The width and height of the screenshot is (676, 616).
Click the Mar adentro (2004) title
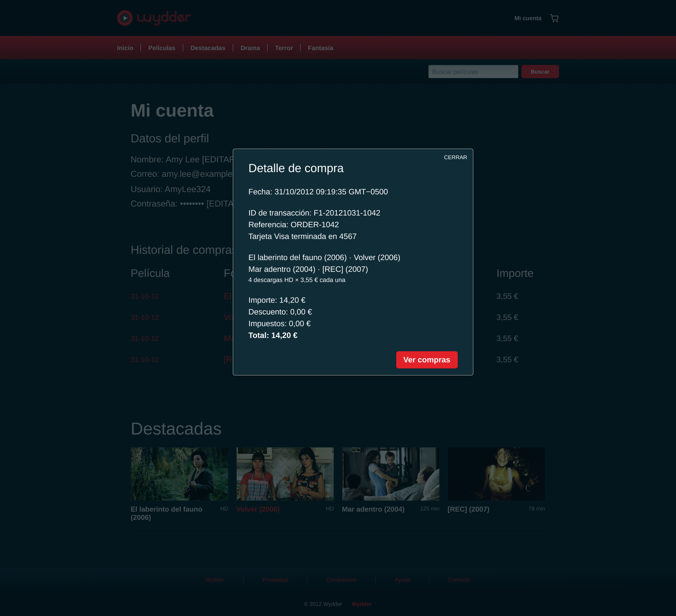(x=373, y=509)
